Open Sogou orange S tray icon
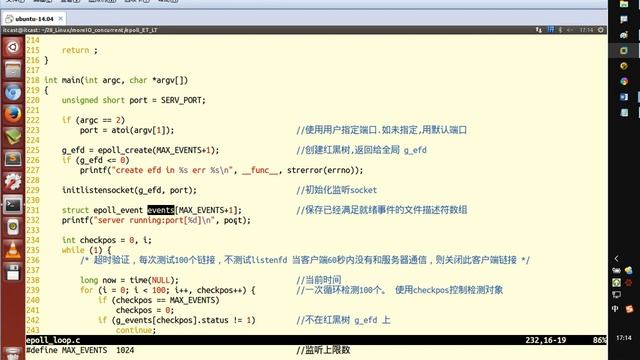 [629, 309]
